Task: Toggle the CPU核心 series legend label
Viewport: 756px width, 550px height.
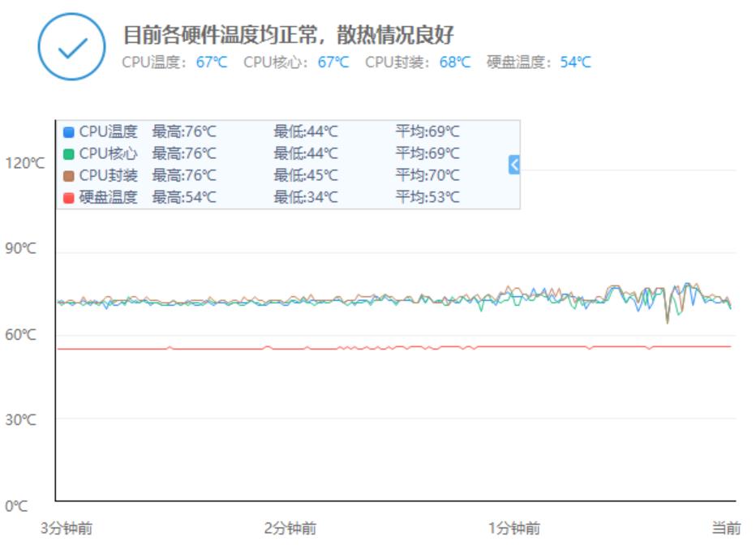Action: point(108,154)
